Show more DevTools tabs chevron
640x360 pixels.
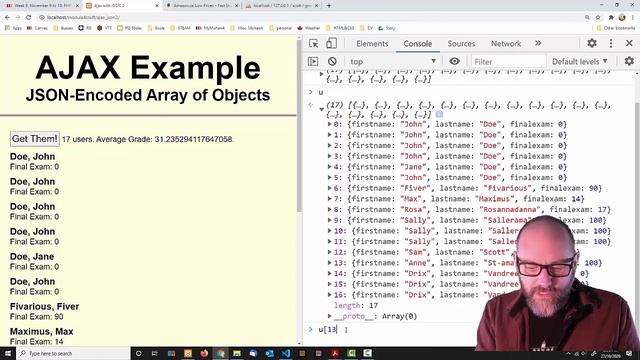tap(538, 43)
